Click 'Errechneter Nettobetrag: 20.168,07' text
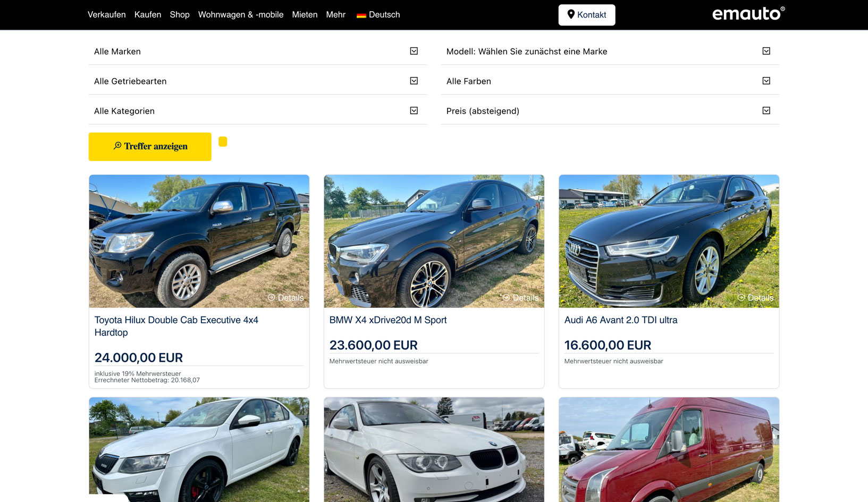 click(x=147, y=380)
